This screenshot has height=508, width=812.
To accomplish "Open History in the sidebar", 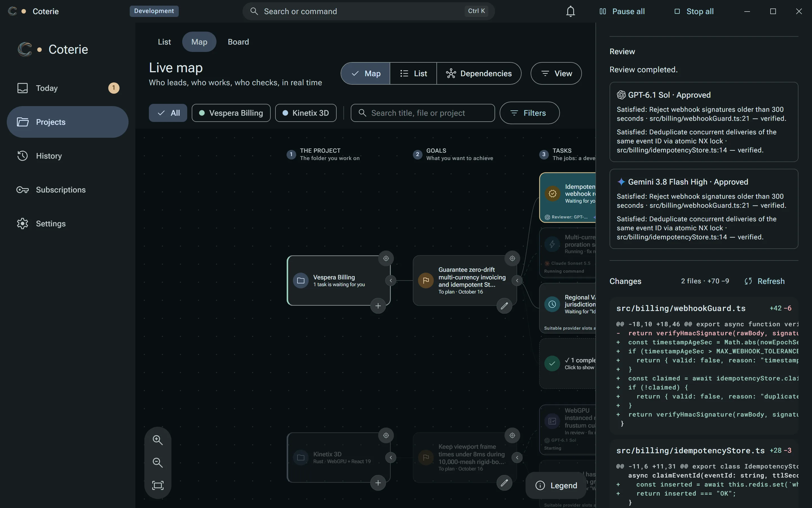I will [68, 156].
